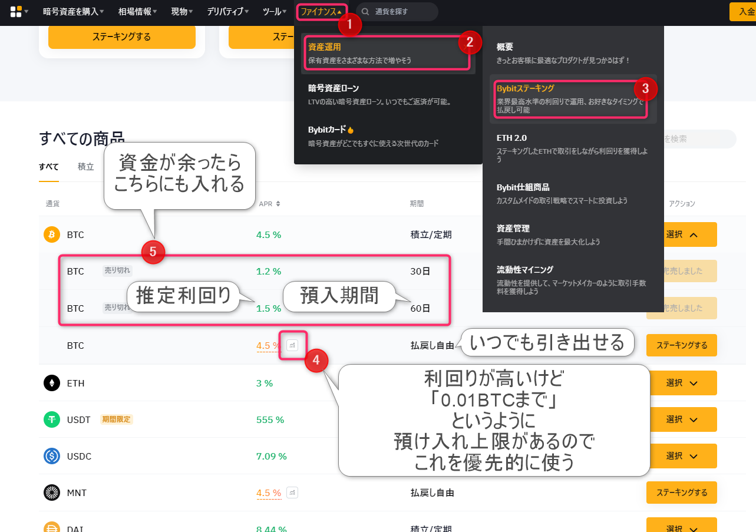Expand the デリバティブ nav menu
Screen dimensions: 756x532
tap(227, 12)
